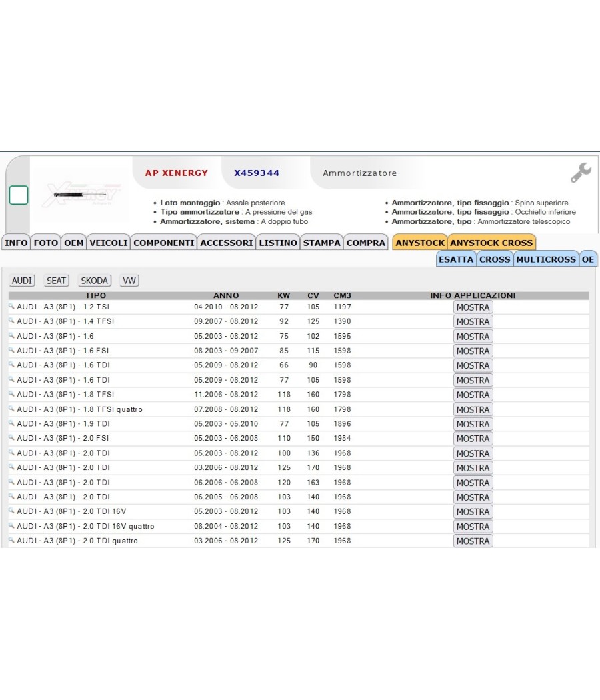Click the wrench tool icon
Viewport: 600px width, 700px height.
(x=581, y=173)
